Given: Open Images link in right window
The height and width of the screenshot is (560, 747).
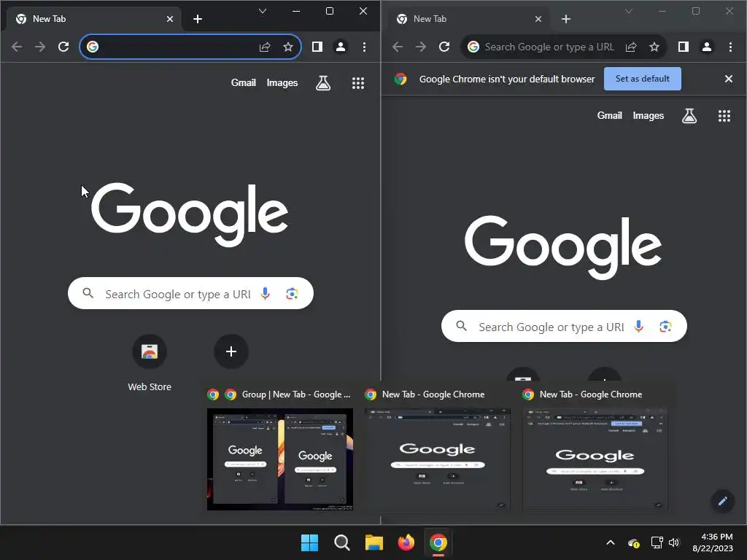Looking at the screenshot, I should 649,116.
